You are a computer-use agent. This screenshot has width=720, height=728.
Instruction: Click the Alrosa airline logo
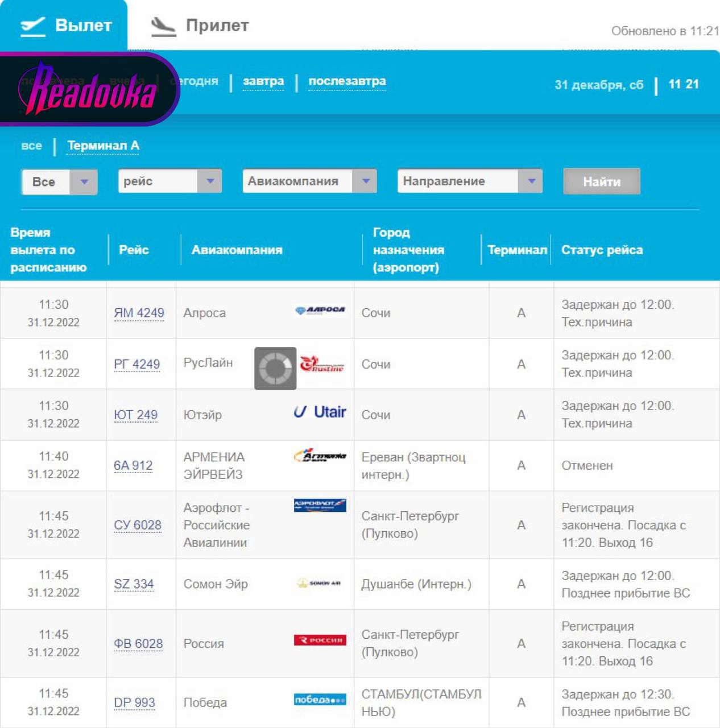[x=320, y=311]
